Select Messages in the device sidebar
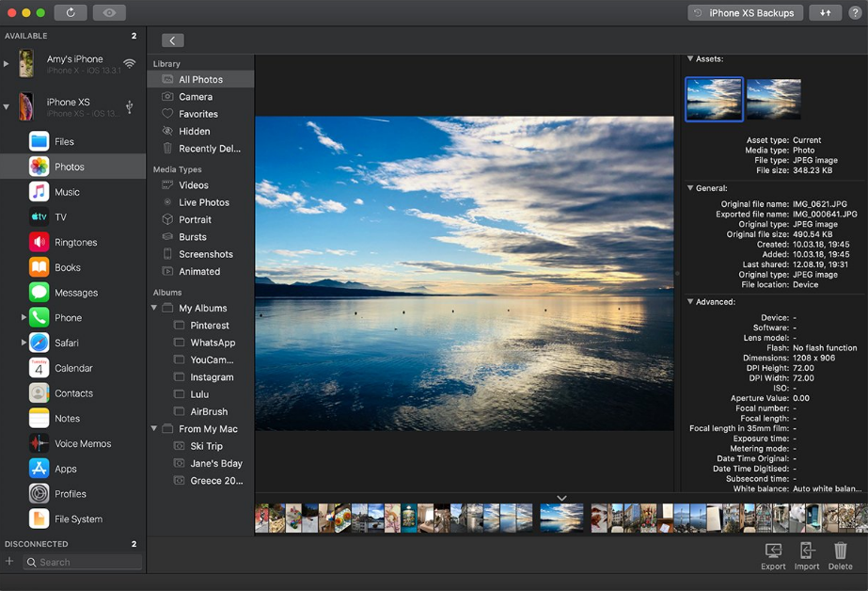Screen dimensions: 868x591 coord(75,293)
